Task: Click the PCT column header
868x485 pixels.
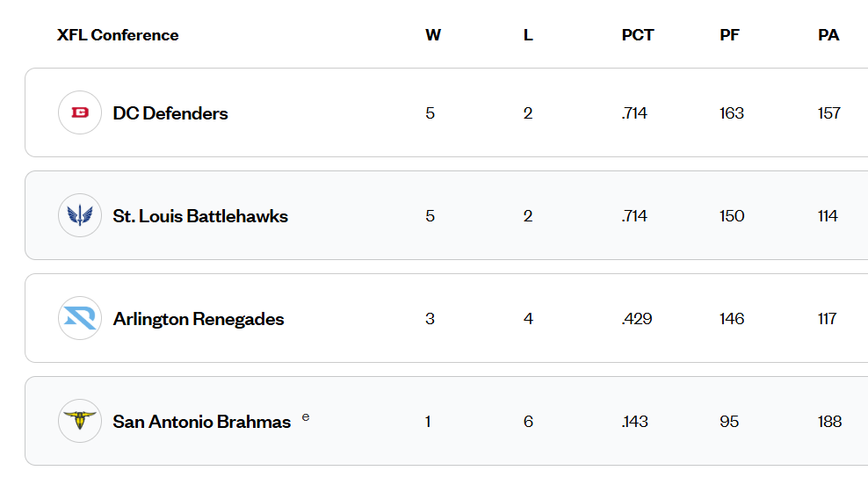Action: pyautogui.click(x=638, y=35)
